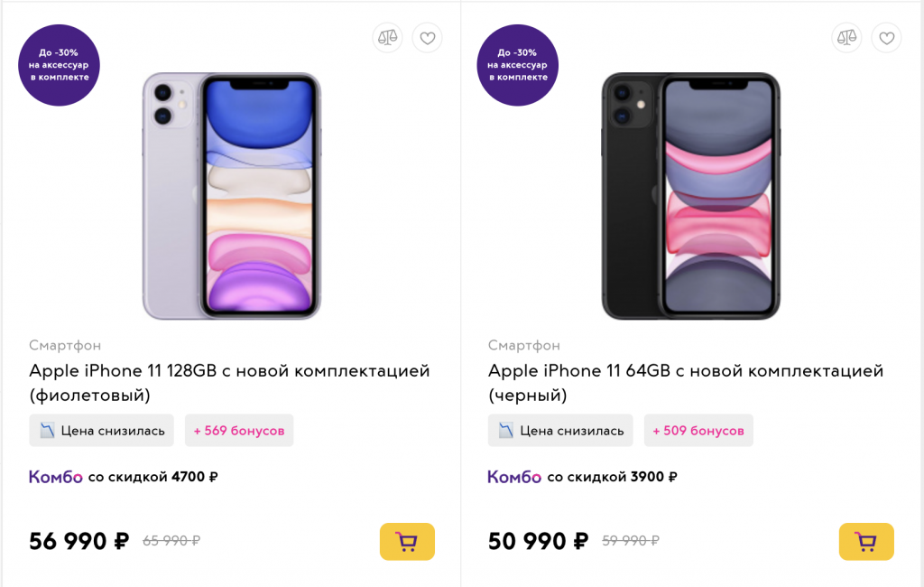Open purple iPhone 11 product image
Image resolution: width=924 pixels, height=587 pixels.
[232, 196]
